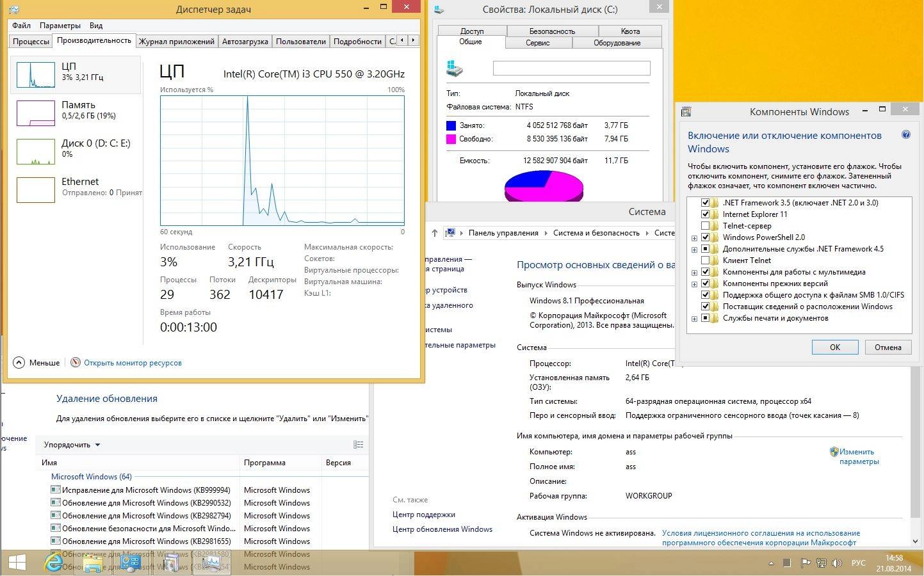
Task: Click the resource monitor icon
Action: point(76,362)
